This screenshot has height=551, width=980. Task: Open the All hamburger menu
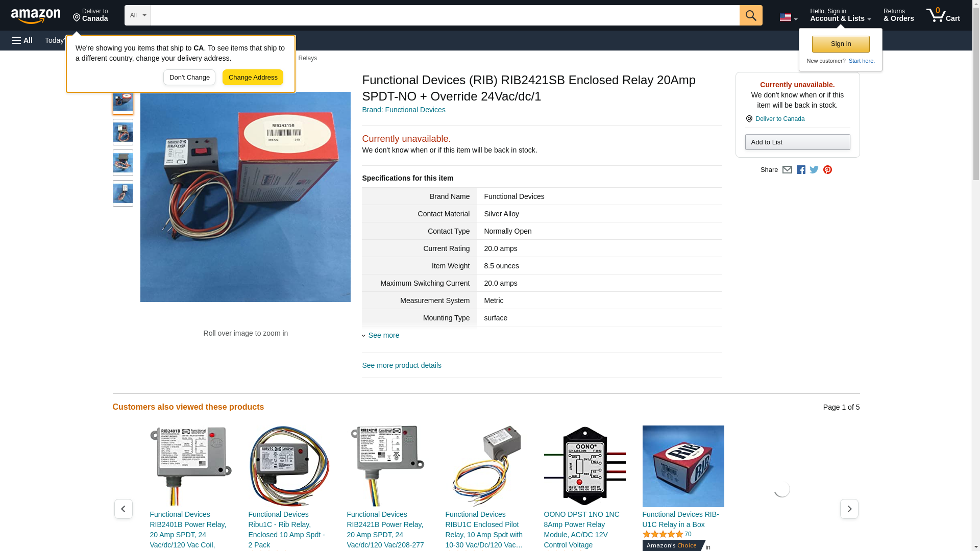coord(22,40)
